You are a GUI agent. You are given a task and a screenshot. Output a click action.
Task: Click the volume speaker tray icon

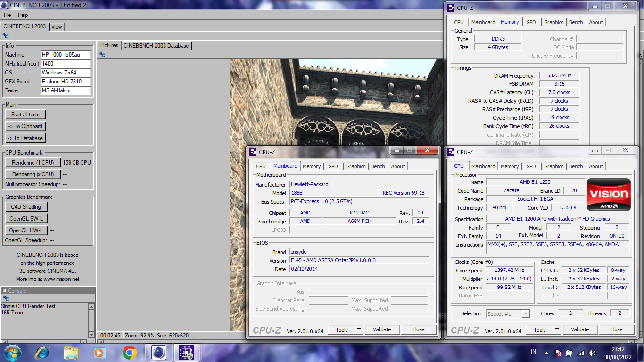point(592,353)
